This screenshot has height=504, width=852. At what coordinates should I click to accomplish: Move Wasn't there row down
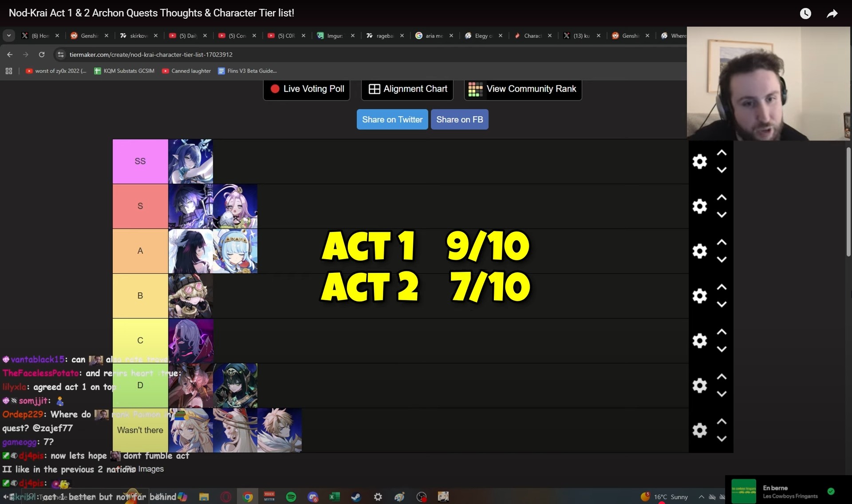point(722,439)
